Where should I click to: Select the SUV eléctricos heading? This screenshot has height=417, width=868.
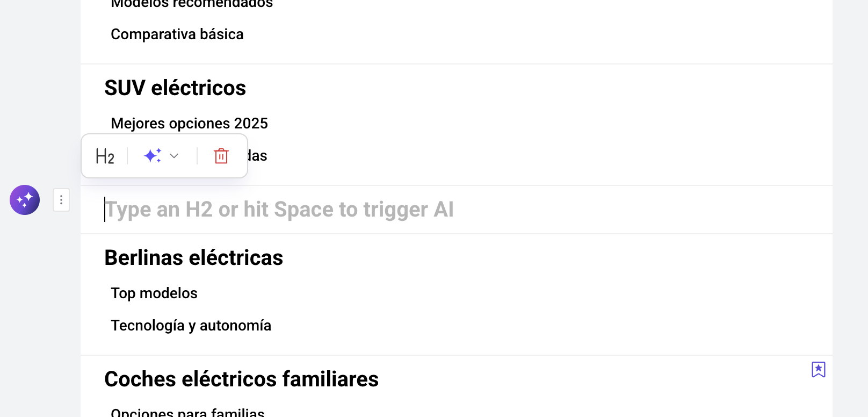[x=175, y=88]
